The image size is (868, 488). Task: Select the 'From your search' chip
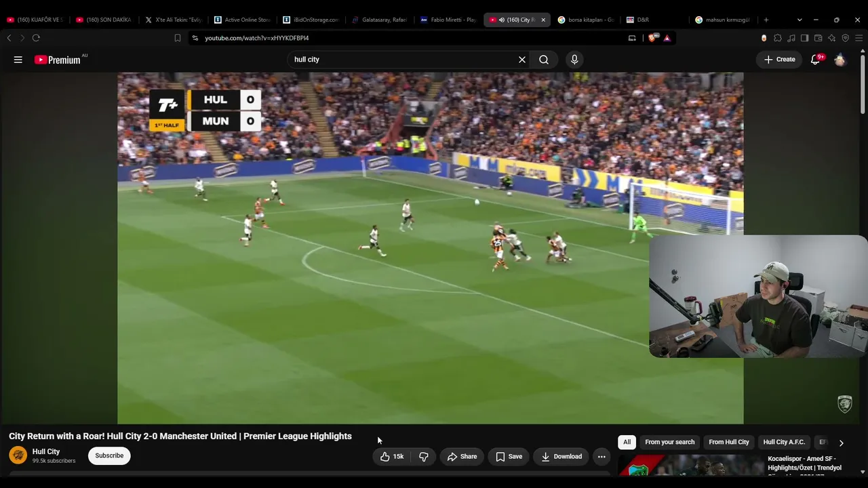(670, 442)
